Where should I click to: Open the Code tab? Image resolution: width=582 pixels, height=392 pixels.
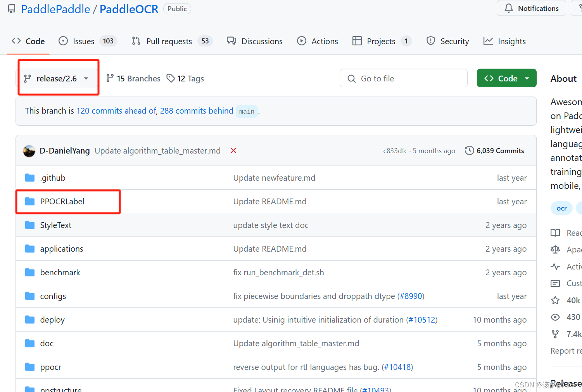(x=28, y=41)
